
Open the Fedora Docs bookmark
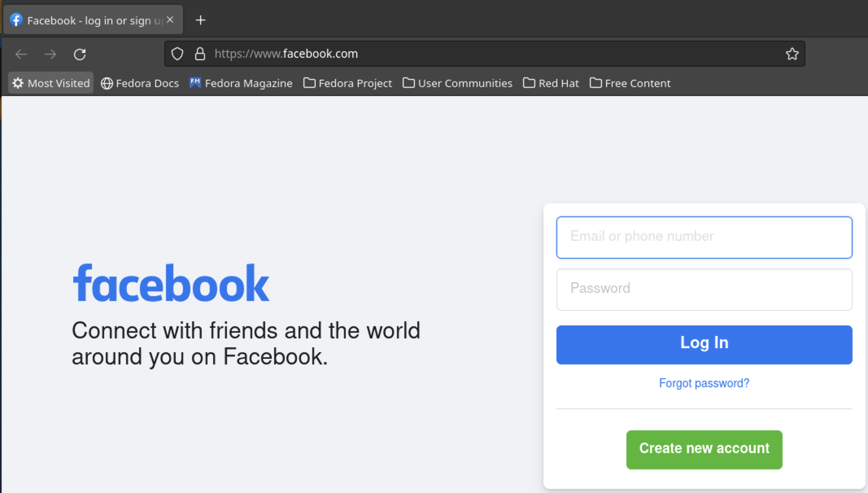point(140,83)
